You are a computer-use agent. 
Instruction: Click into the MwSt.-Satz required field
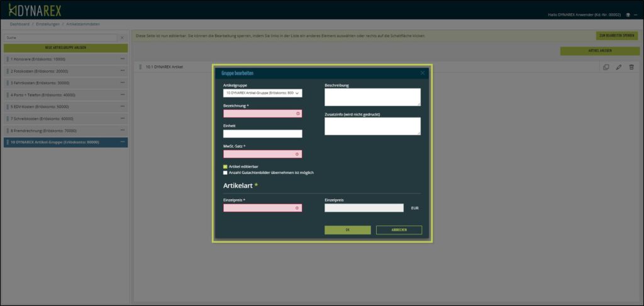[261, 154]
